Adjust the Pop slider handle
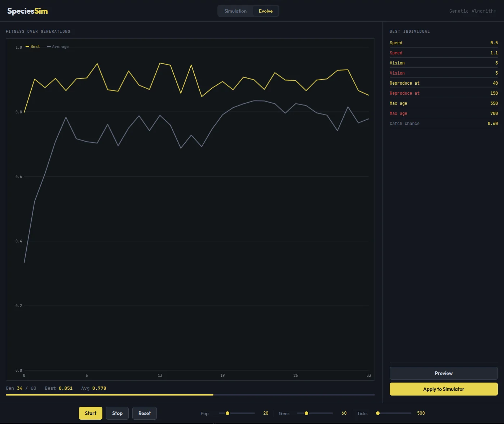 coord(227,414)
